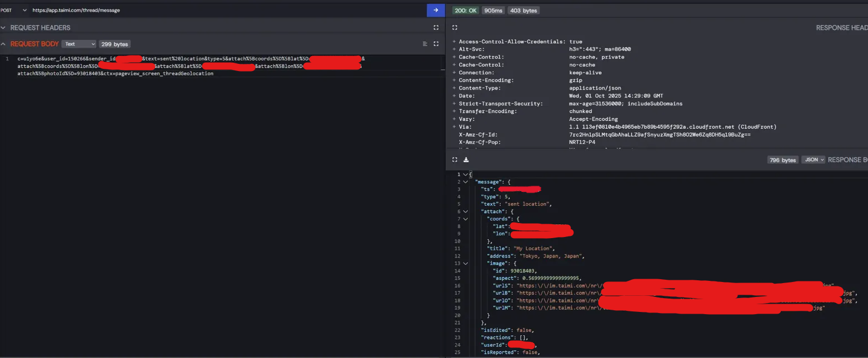This screenshot has height=358, width=868.
Task: Click the request URL input field
Action: [x=222, y=10]
